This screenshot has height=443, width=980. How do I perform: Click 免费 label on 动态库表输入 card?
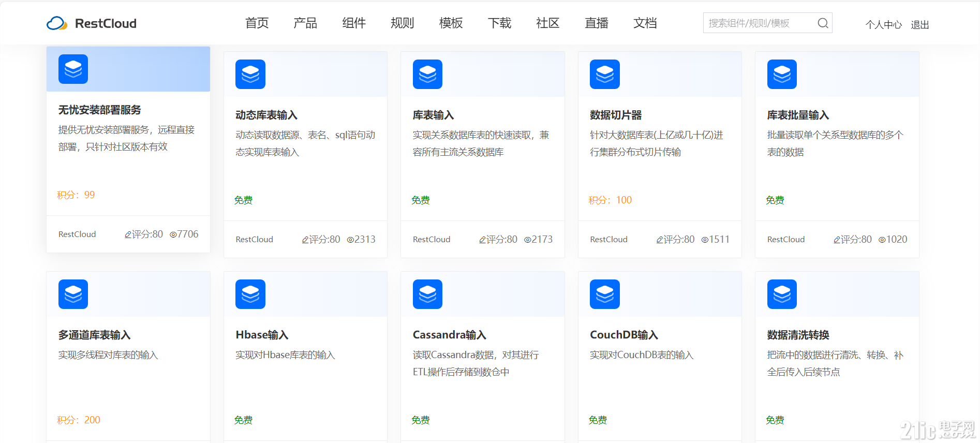(x=243, y=200)
